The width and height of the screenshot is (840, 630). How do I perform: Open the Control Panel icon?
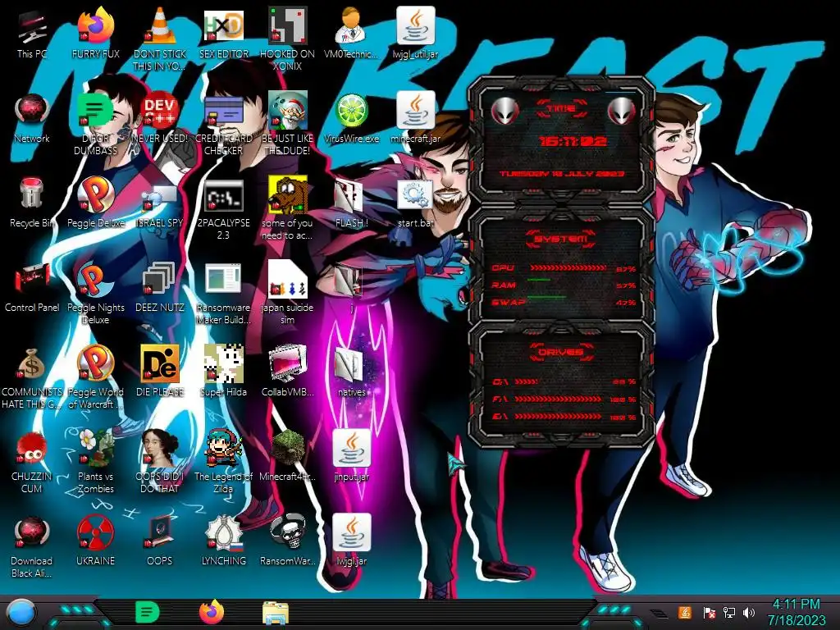32,288
